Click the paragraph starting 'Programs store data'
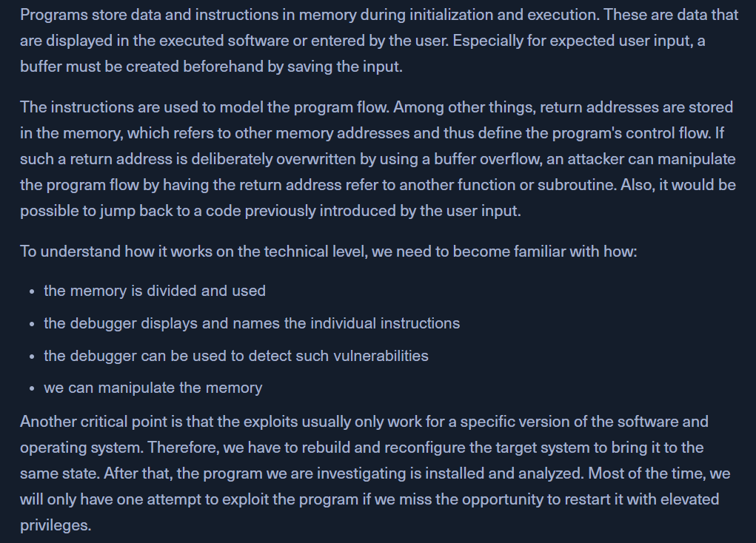This screenshot has width=756, height=543. click(x=379, y=41)
